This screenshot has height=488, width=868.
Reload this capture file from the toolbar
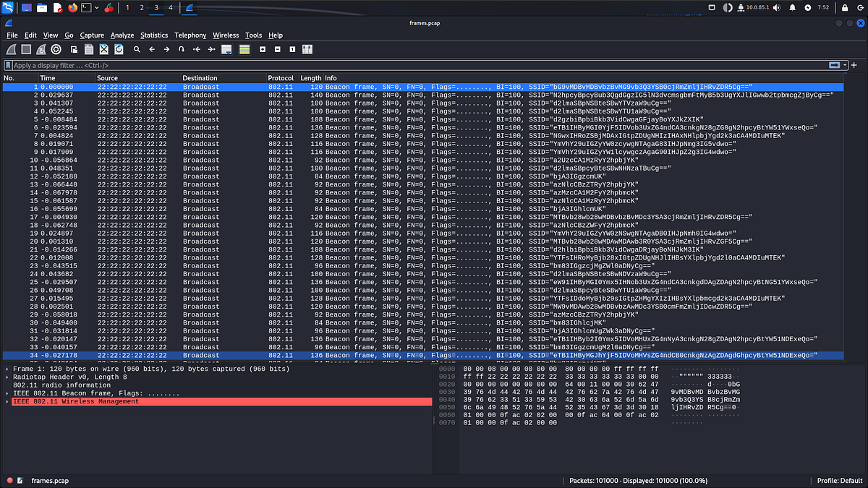(x=119, y=49)
